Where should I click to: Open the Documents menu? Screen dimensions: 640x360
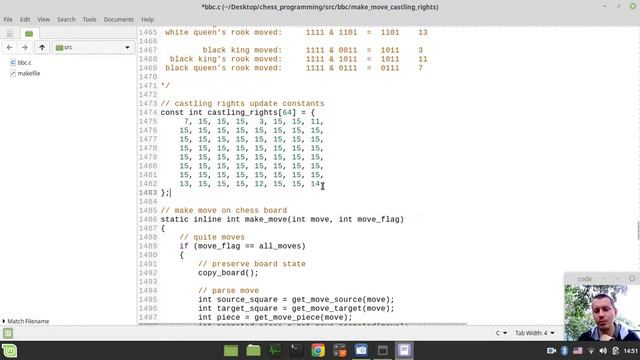pos(118,20)
